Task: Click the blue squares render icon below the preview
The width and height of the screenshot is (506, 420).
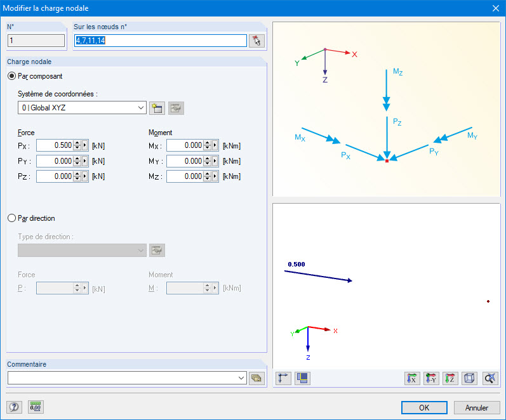Action: [x=302, y=378]
